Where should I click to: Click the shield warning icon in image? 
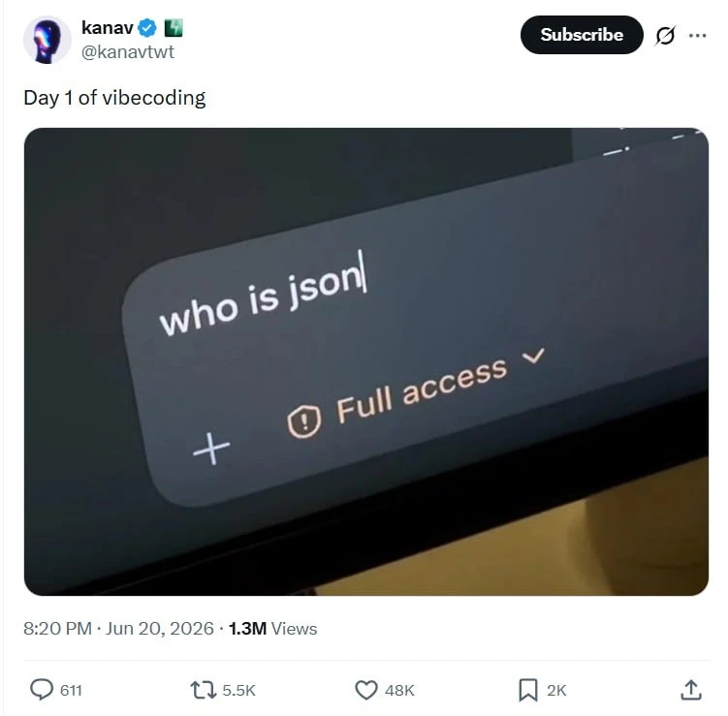(x=304, y=420)
